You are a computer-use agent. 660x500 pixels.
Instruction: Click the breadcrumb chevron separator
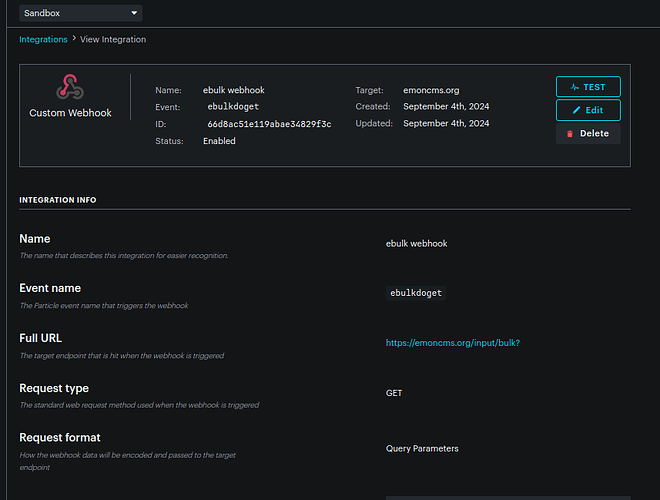[x=74, y=38]
